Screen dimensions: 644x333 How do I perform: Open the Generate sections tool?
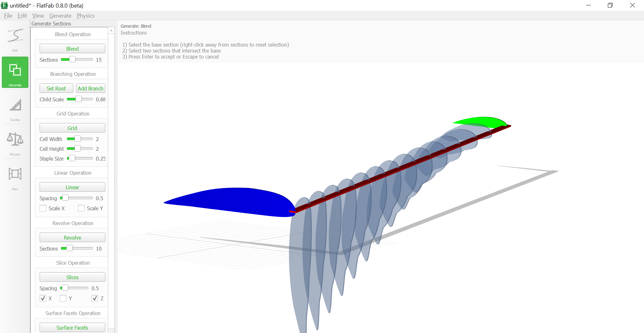click(x=15, y=72)
